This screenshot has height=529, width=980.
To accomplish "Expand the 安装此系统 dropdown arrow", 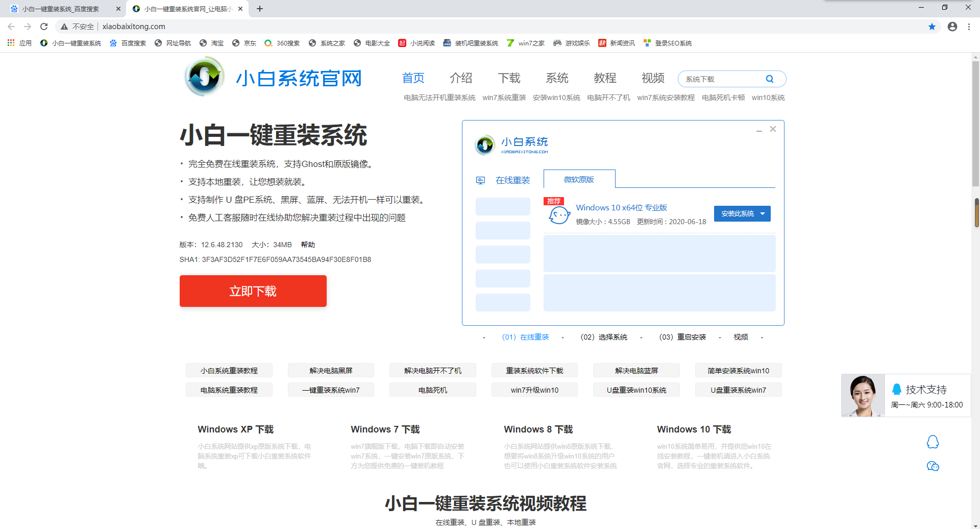I will [x=763, y=214].
